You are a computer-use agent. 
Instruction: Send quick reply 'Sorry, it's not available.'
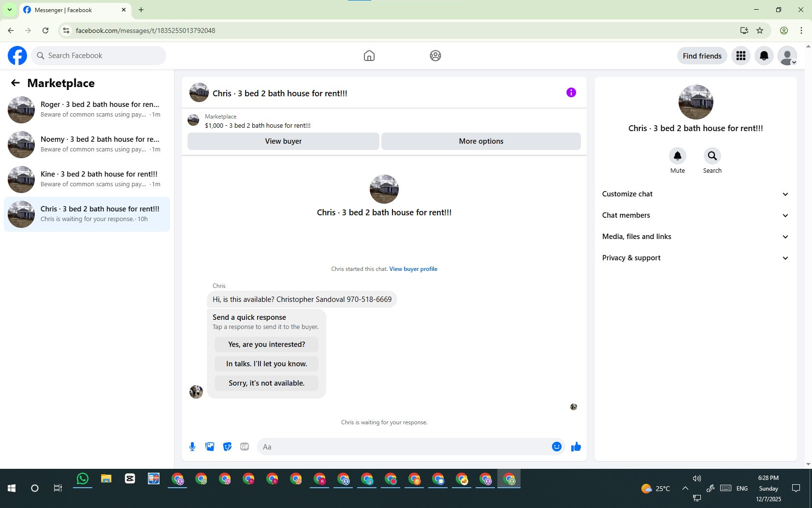(x=267, y=383)
